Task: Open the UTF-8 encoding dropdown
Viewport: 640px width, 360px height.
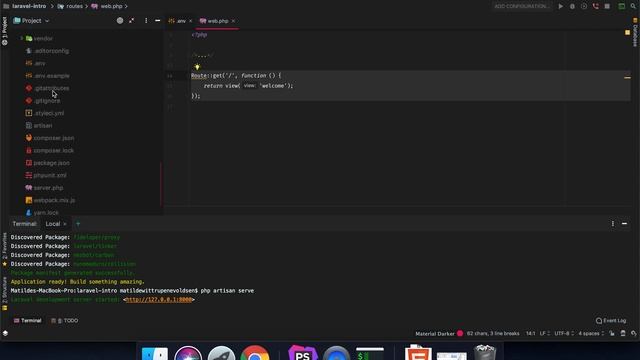Action: coord(564,333)
